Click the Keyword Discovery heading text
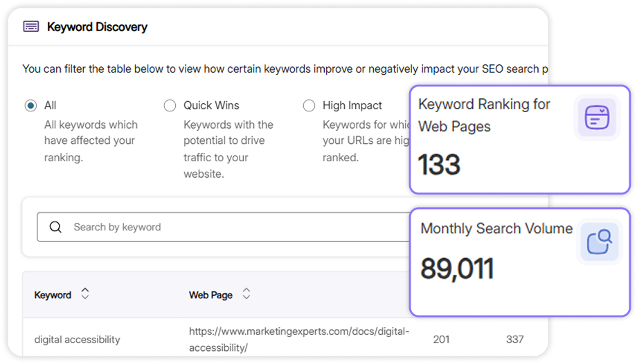 (97, 27)
